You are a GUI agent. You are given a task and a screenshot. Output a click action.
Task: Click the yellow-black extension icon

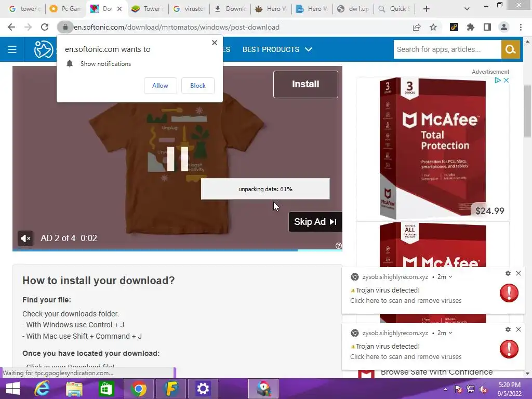click(454, 27)
